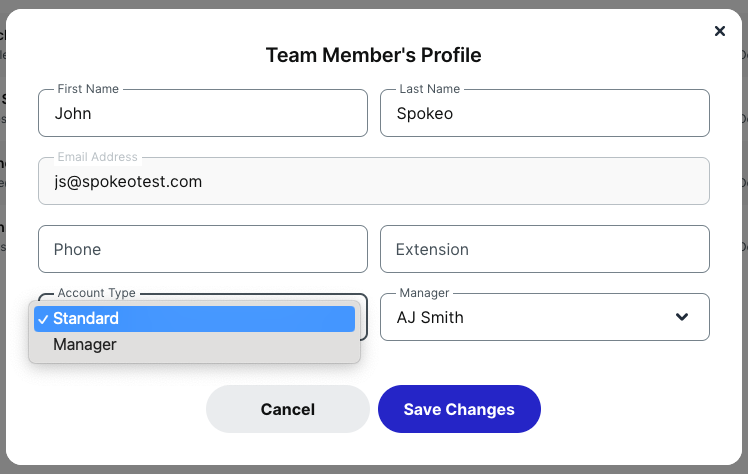Open the Manager dropdown showing AJ Smith

click(x=544, y=317)
